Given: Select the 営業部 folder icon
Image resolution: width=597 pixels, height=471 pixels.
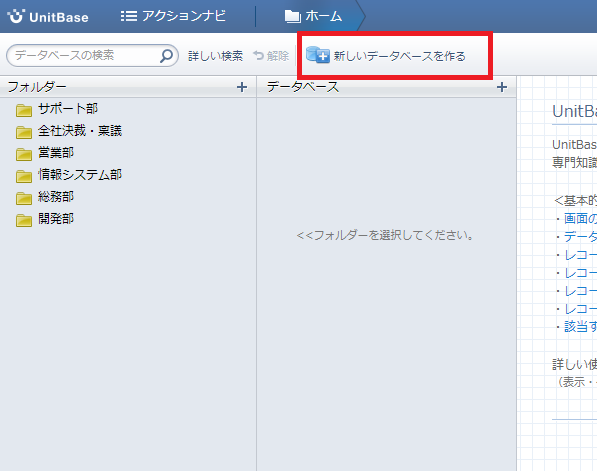Looking at the screenshot, I should coord(24,154).
